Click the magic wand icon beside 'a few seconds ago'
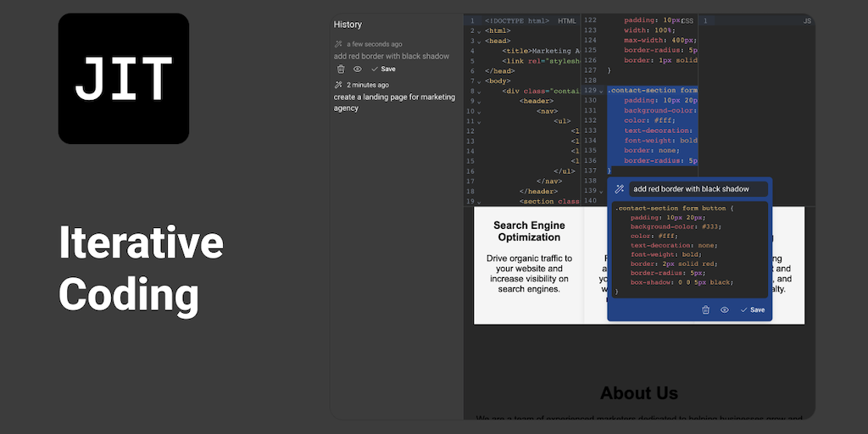Screen dimensions: 868x434 click(338, 44)
